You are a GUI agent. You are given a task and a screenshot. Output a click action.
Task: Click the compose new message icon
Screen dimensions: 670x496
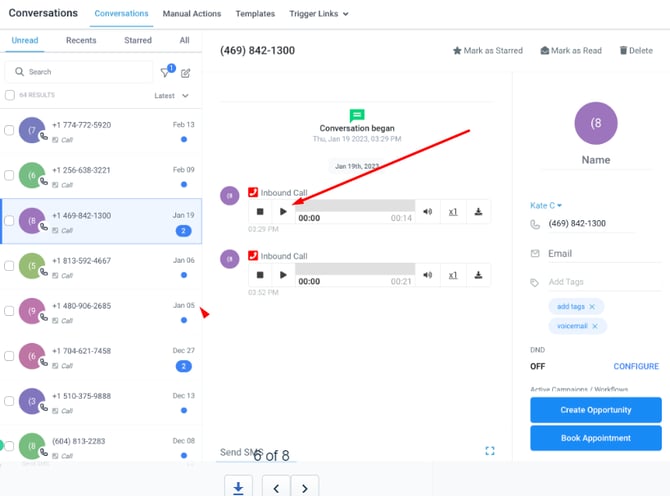tap(186, 72)
